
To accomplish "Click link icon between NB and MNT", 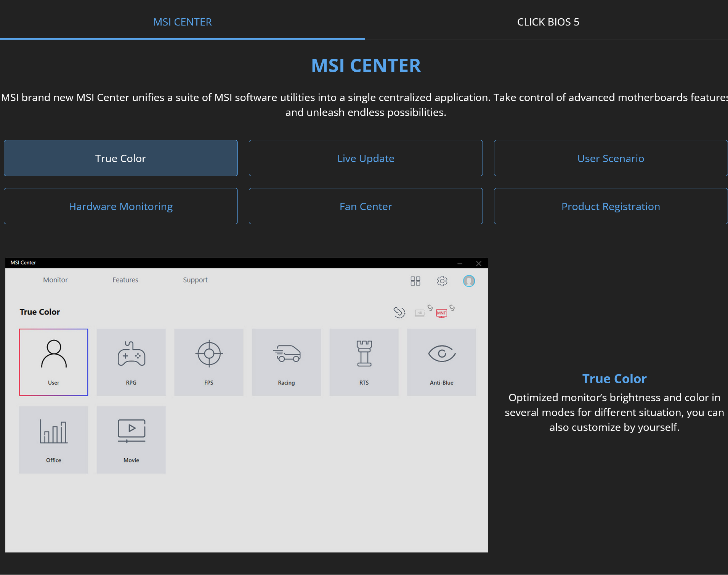I will [430, 308].
